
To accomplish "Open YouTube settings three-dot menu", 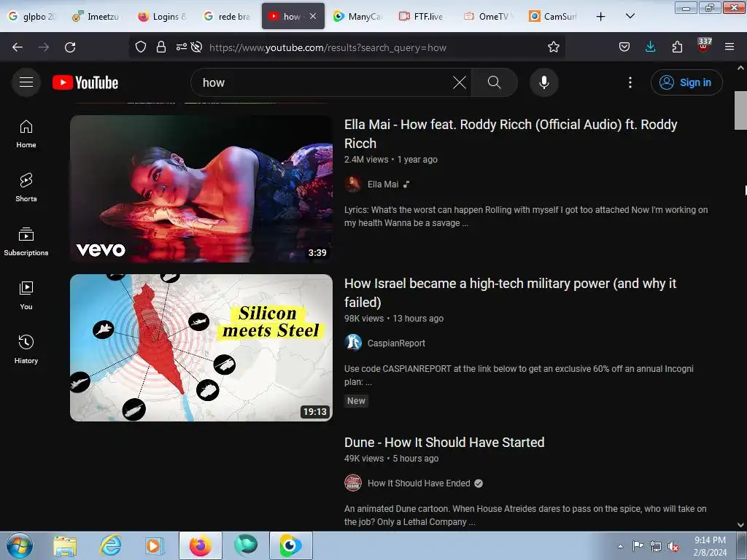I will 630,82.
